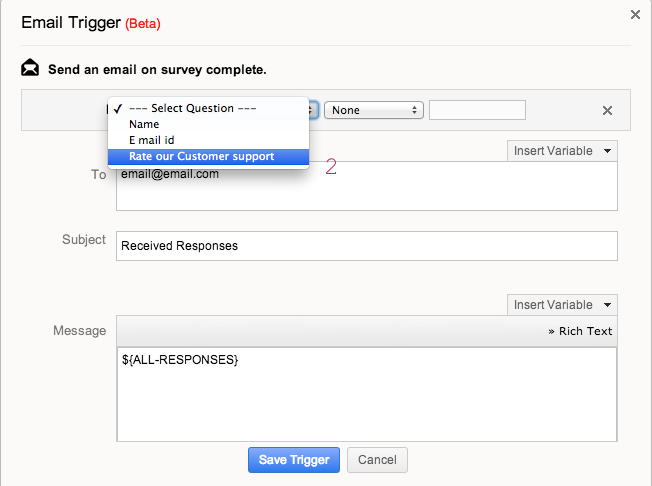Remove the condition row with X icon
The image size is (652, 486).
click(x=607, y=111)
